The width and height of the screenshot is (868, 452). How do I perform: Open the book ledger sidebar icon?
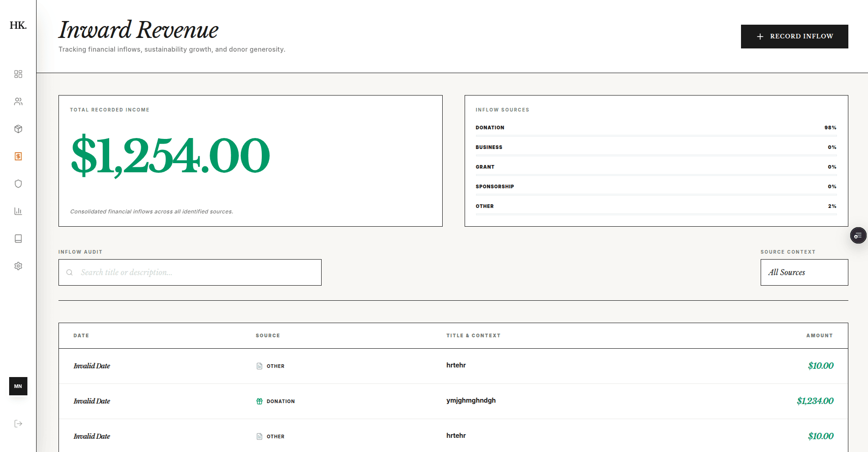pyautogui.click(x=18, y=239)
